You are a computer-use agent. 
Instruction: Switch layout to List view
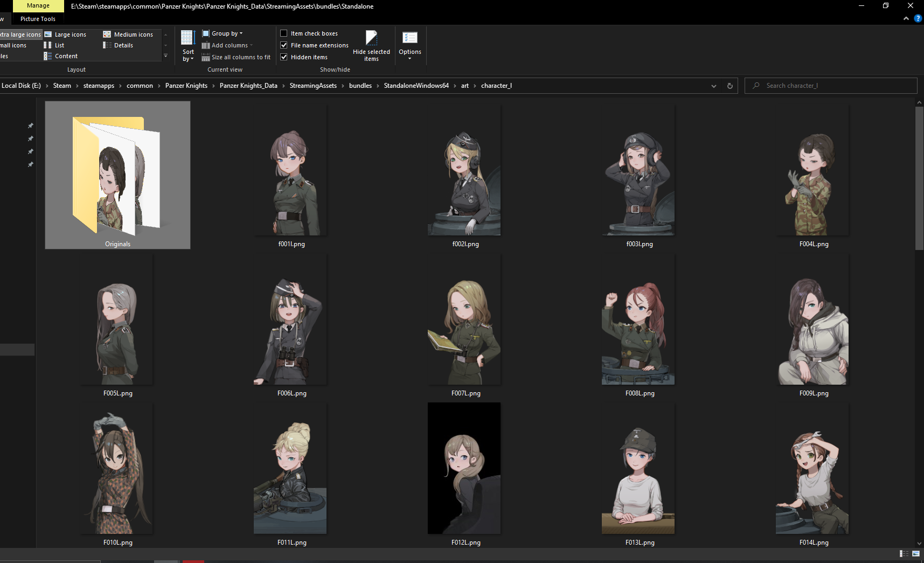54,45
